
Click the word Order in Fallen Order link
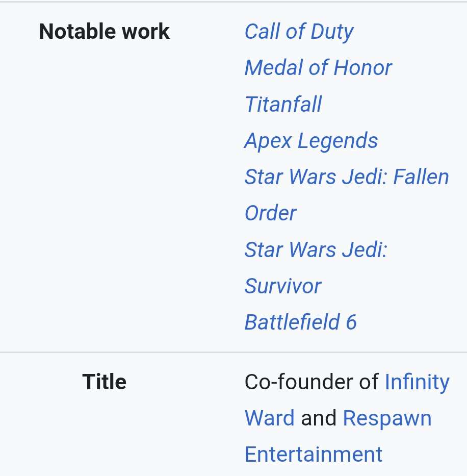tap(270, 213)
